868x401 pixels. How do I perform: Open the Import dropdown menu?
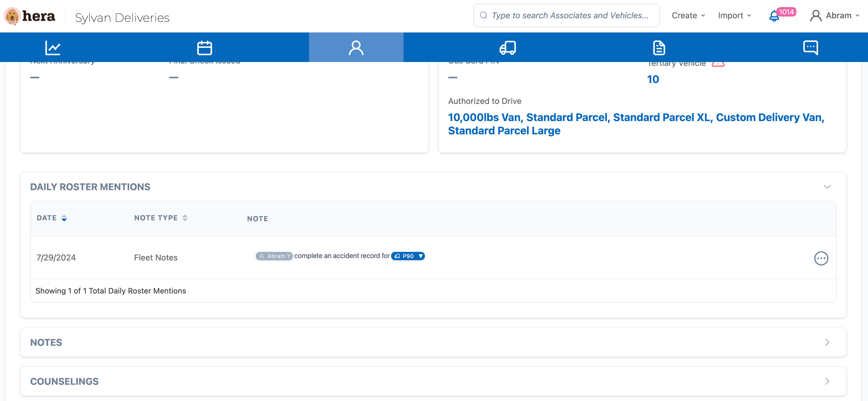pyautogui.click(x=734, y=15)
